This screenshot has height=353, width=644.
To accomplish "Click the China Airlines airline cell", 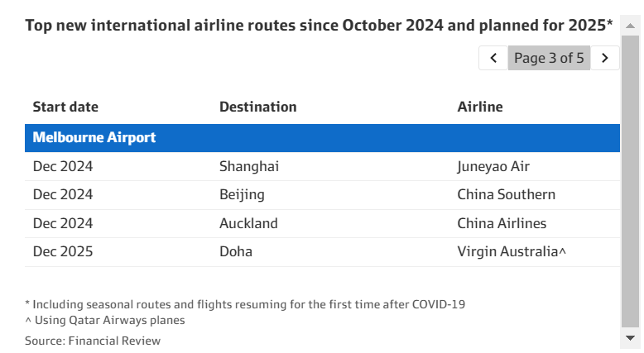I will pos(502,223).
